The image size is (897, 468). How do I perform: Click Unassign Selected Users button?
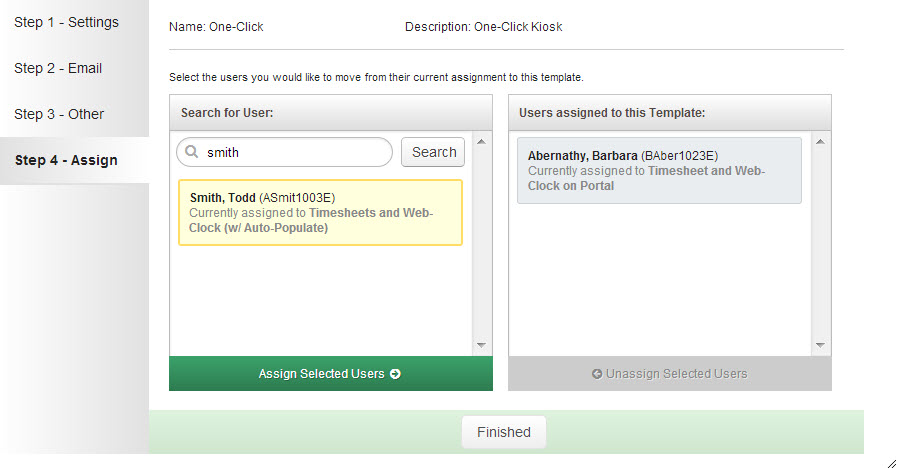[x=670, y=374]
